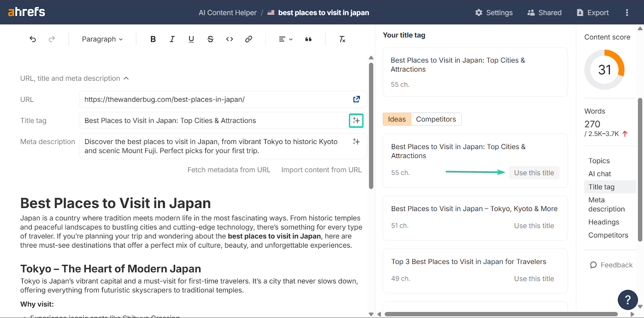
Task: Send Feedback
Action: (611, 265)
